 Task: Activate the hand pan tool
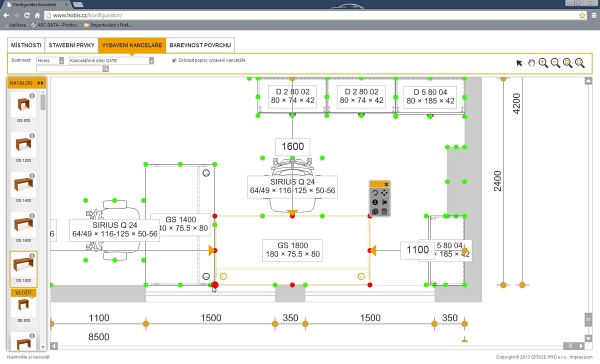point(531,63)
